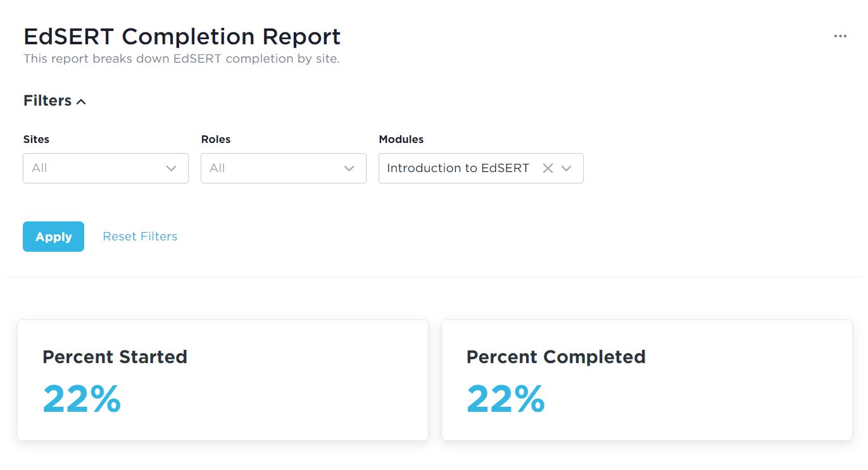Click the Modules field label

click(x=401, y=139)
